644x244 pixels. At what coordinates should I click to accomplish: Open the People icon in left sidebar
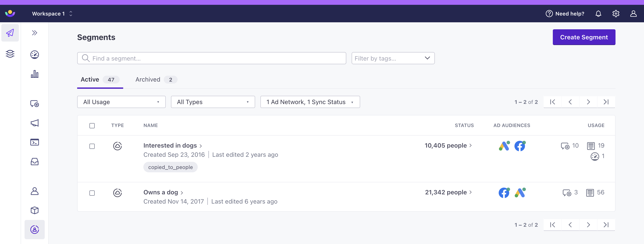pos(35,190)
